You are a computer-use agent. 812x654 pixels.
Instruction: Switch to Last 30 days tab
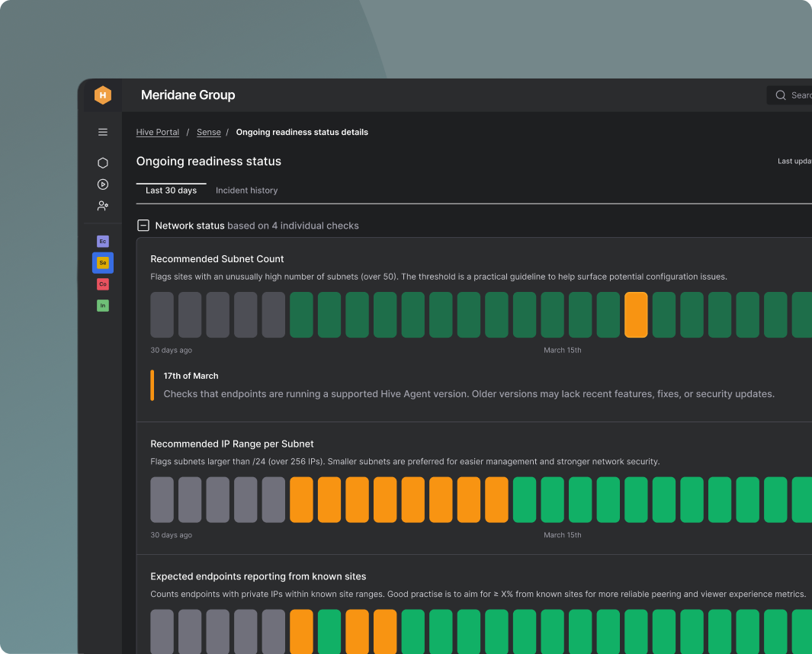pyautogui.click(x=171, y=191)
